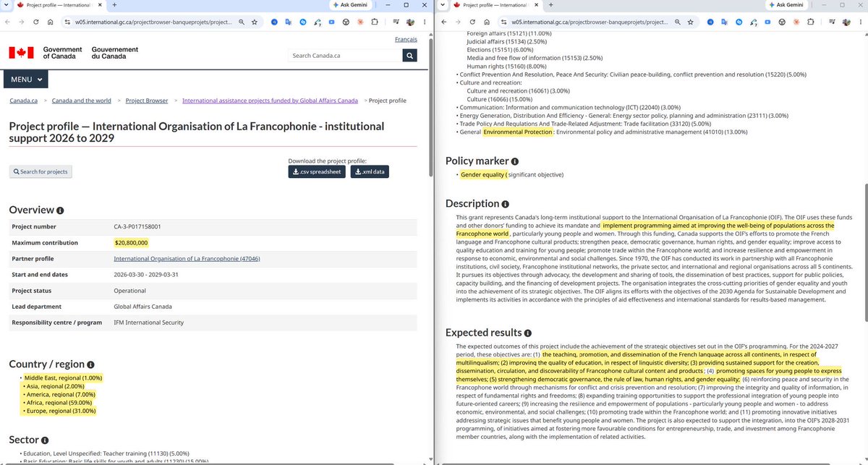868x465 pixels.
Task: Click the project number CA-3-P017158001
Action: [137, 226]
